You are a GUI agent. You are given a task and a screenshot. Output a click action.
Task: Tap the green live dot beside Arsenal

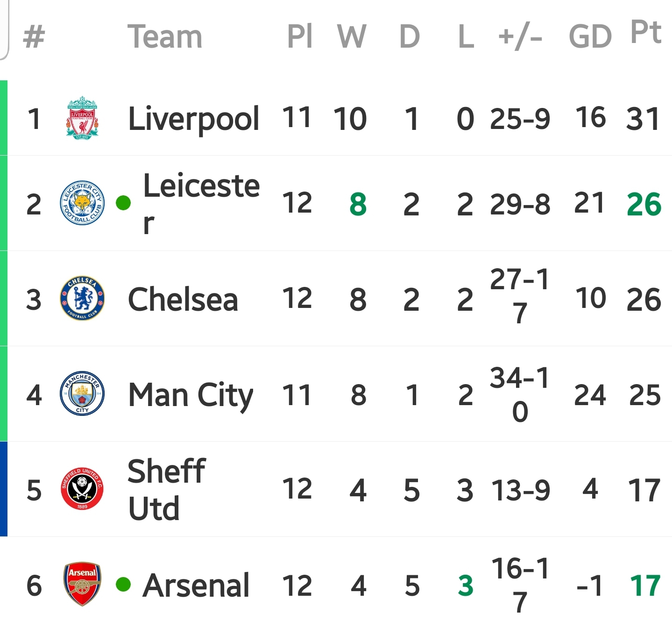[123, 584]
